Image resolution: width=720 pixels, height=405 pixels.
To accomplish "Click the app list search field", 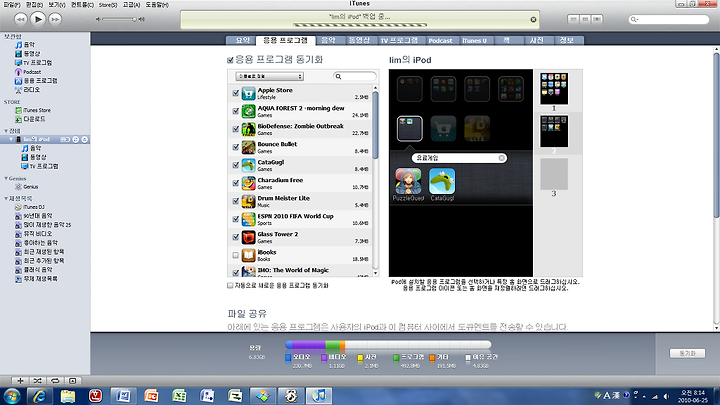I will pos(355,76).
